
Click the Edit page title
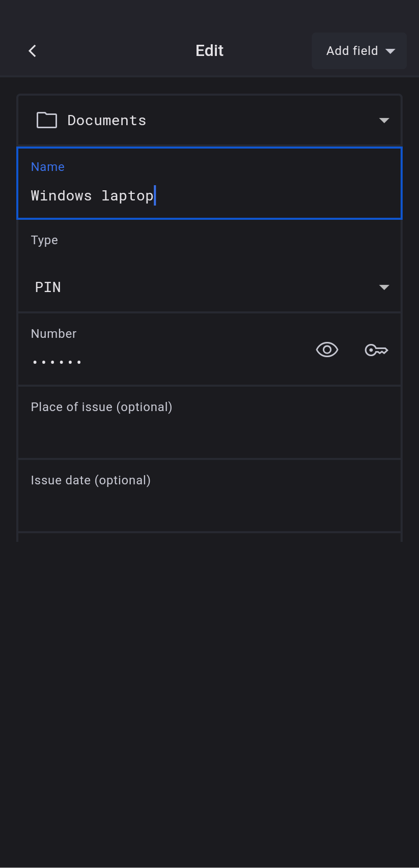pos(209,51)
